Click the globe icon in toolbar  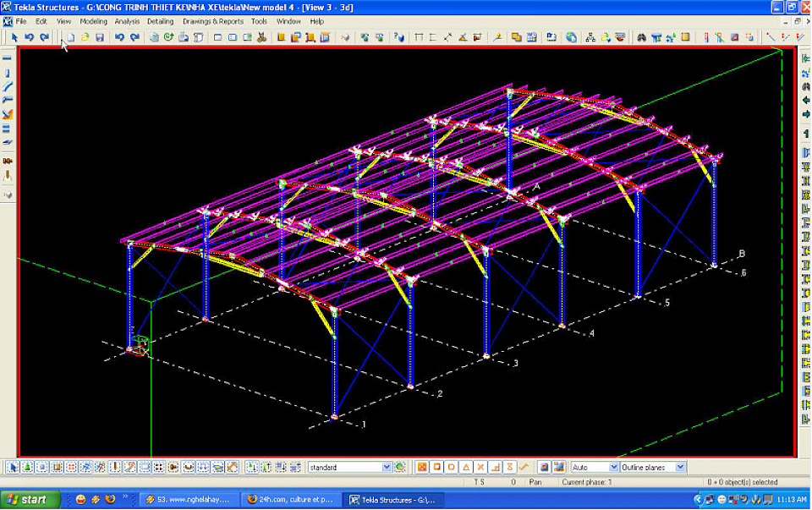[571, 37]
